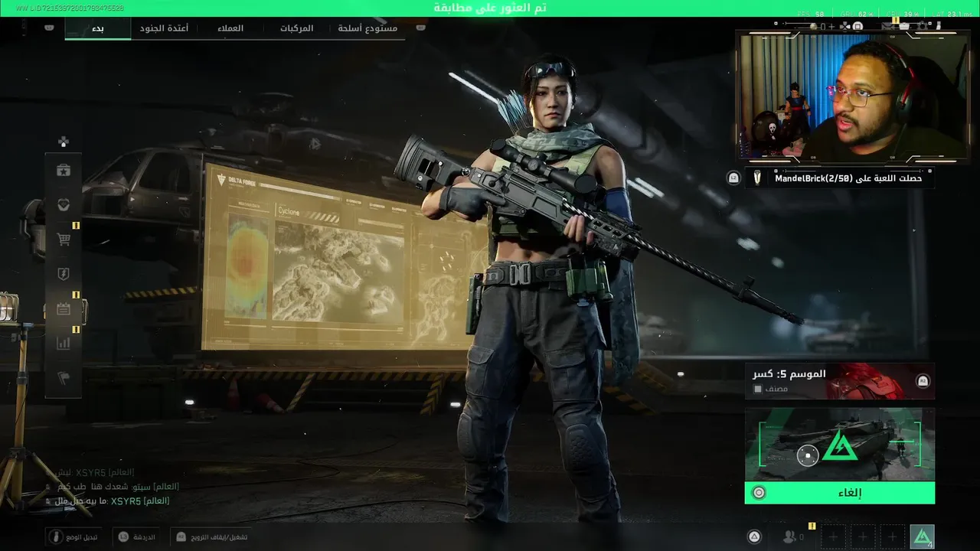Viewport: 980px width, 551px height.
Task: Open your own squad avatar tile
Action: 923,537
